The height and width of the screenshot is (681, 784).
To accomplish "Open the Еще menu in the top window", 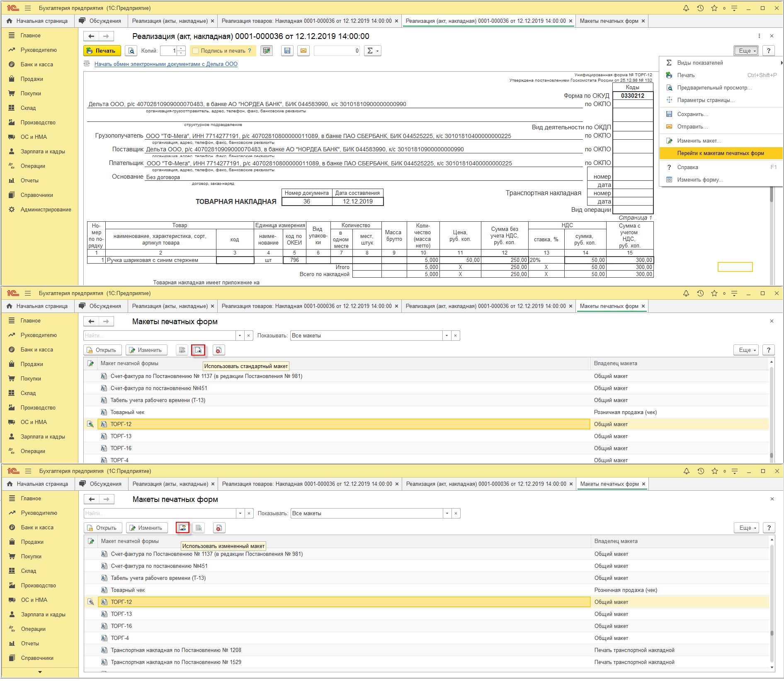I will tap(746, 51).
